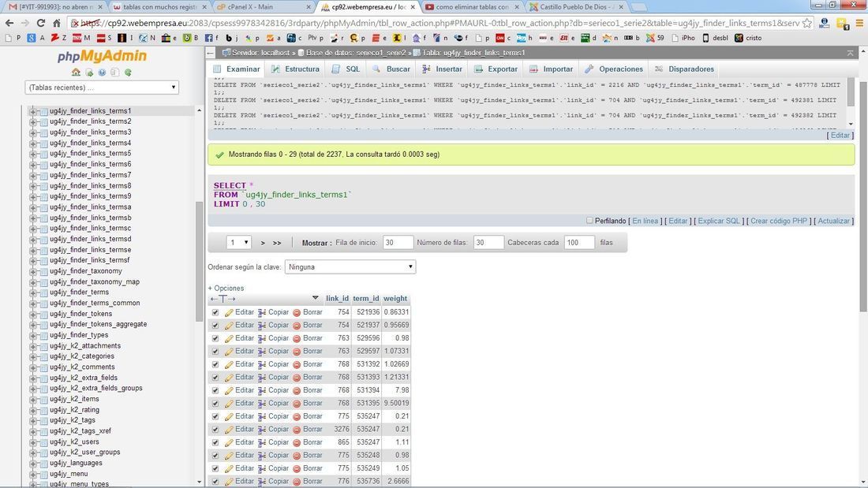Sort by the term_id column header
Screen dimensions: 868x488
coord(366,298)
